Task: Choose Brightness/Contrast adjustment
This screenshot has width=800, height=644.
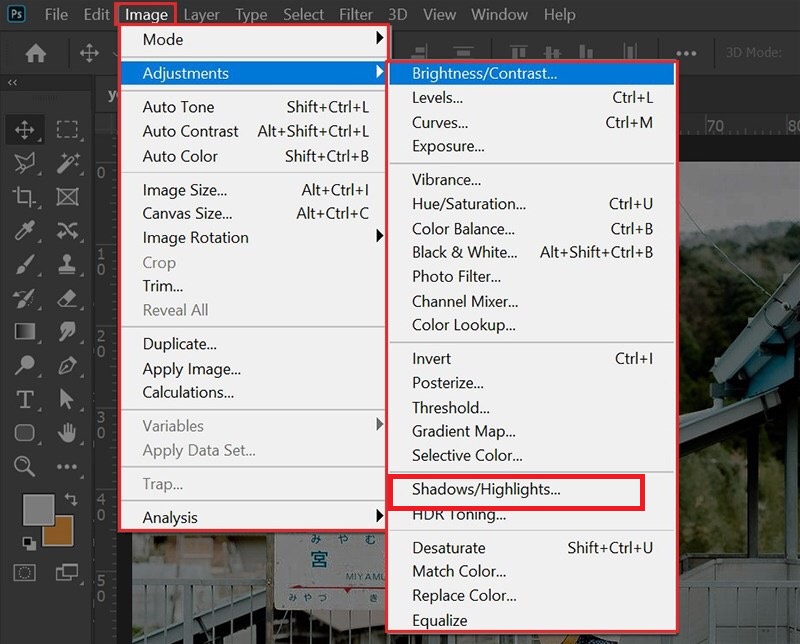Action: point(532,73)
